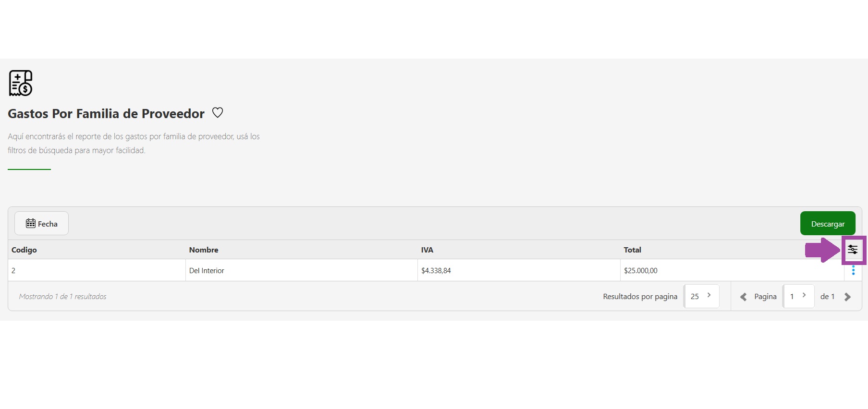
Task: Click the code cell showing 2
Action: pos(13,271)
